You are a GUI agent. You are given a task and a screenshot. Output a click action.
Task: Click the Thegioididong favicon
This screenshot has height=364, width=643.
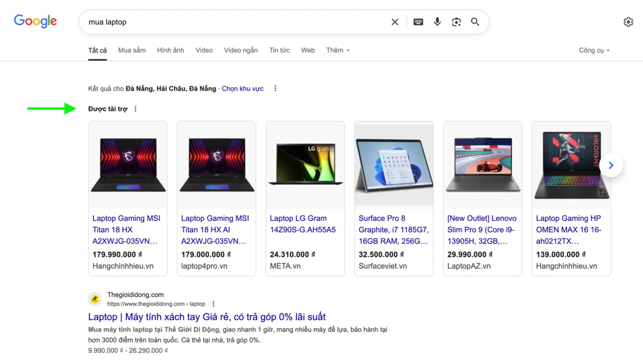(x=95, y=299)
